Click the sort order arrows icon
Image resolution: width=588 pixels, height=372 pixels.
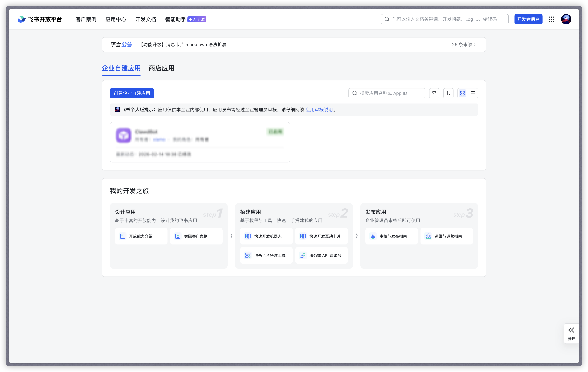pyautogui.click(x=448, y=93)
